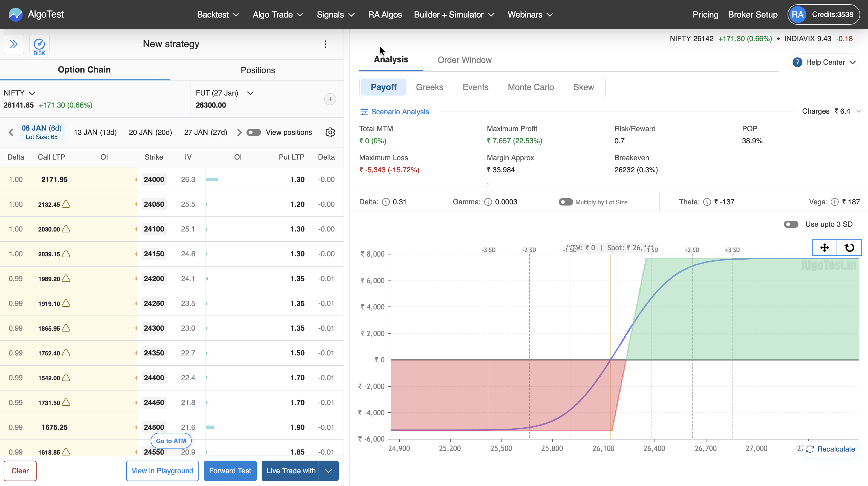Open the RISK gauge icon
The height and width of the screenshot is (486, 868).
coord(39,45)
